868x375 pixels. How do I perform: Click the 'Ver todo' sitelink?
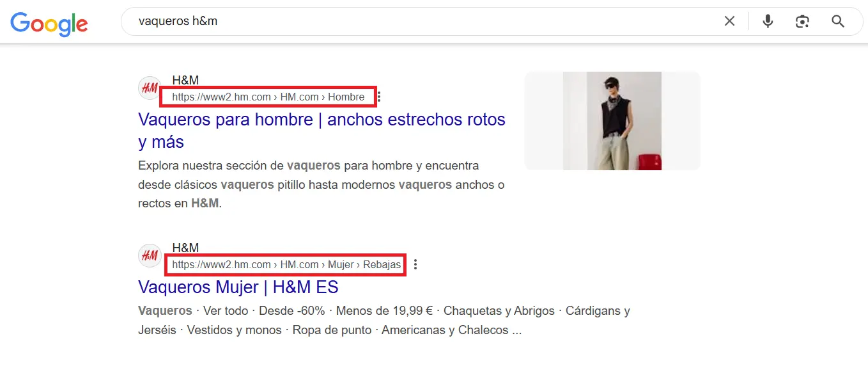coord(226,310)
